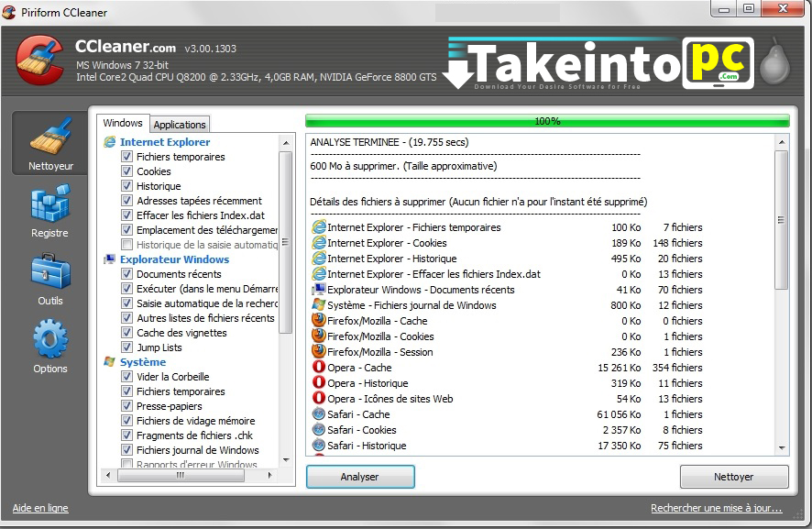
Task: Click Rechercher une mise à jour link
Action: (716, 508)
